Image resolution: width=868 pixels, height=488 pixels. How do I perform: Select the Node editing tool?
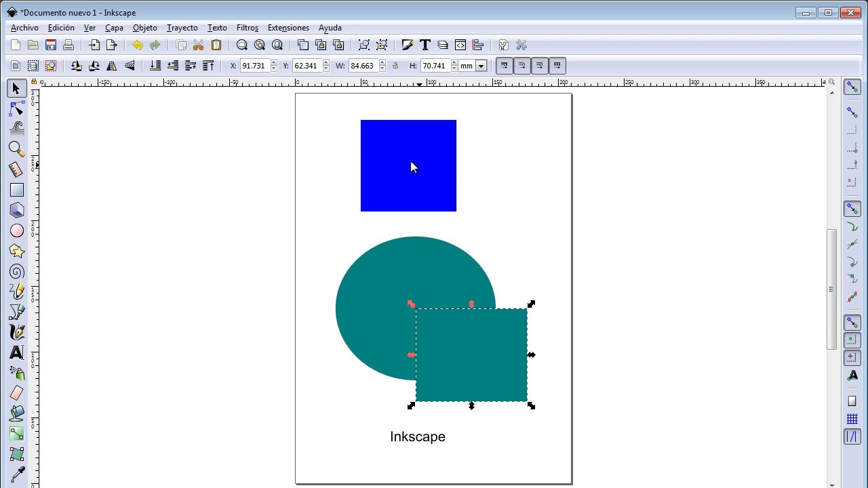[x=17, y=108]
